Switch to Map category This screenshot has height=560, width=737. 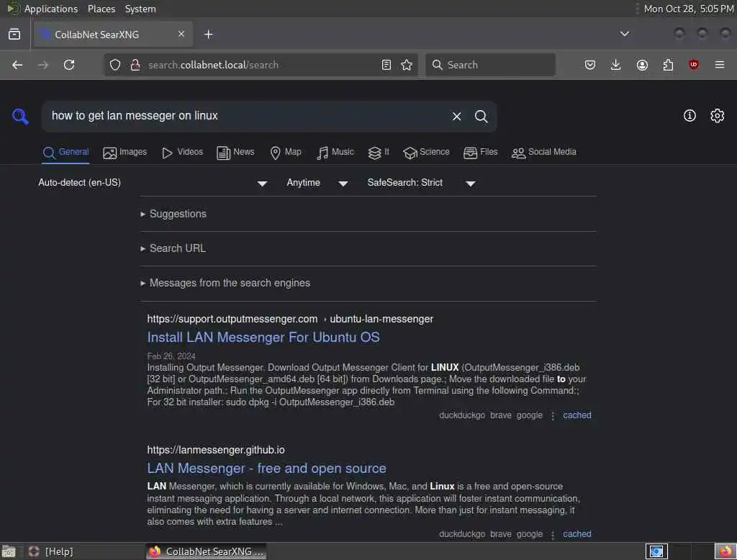click(286, 153)
